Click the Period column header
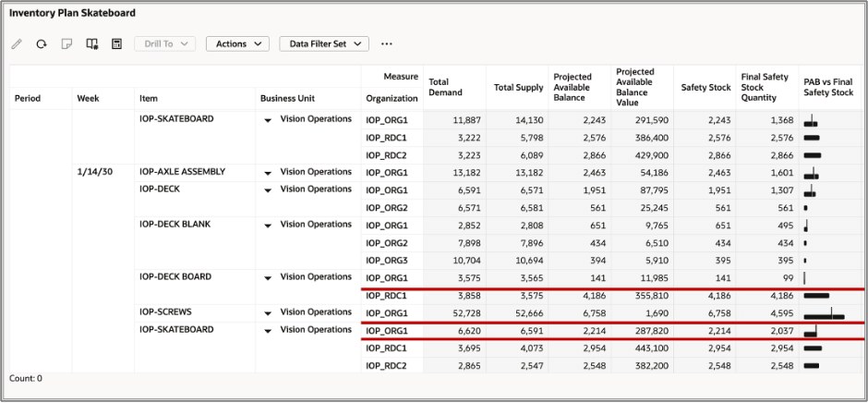The height and width of the screenshot is (403, 868). [27, 99]
